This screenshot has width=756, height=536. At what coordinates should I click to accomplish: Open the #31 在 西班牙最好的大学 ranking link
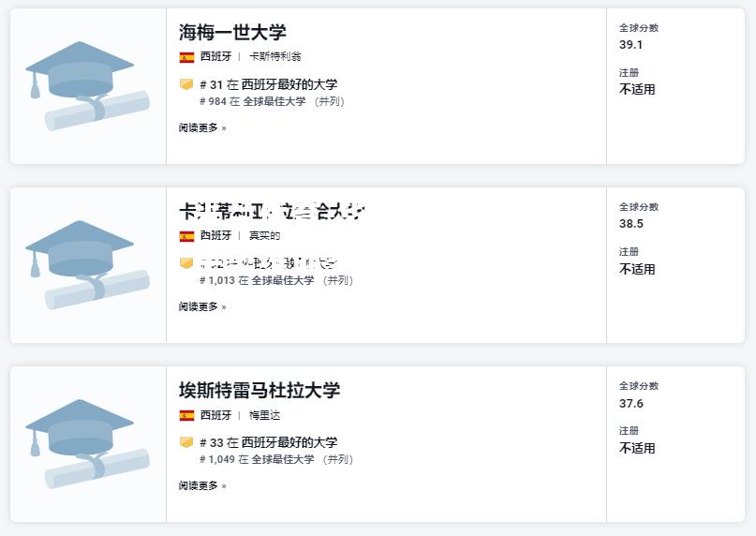(x=269, y=84)
